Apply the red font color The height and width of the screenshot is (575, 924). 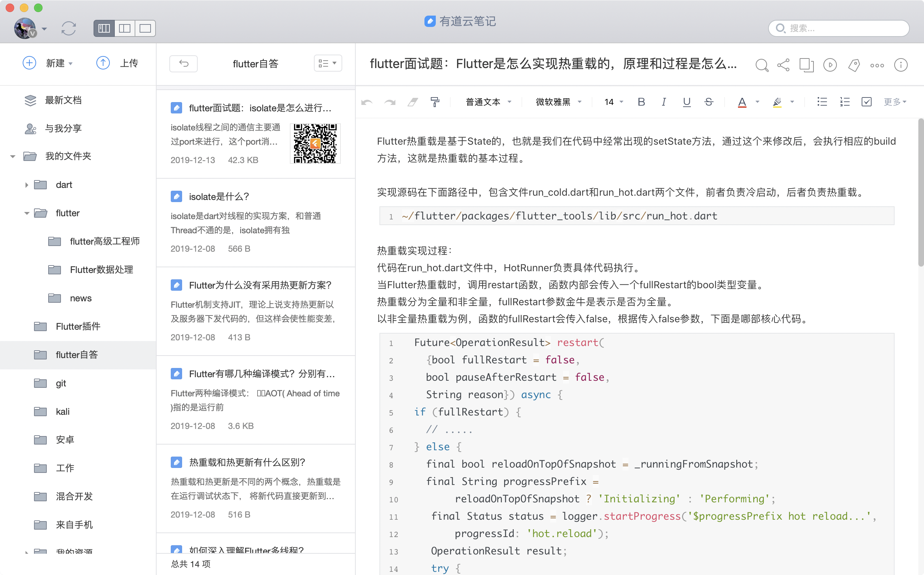(742, 102)
